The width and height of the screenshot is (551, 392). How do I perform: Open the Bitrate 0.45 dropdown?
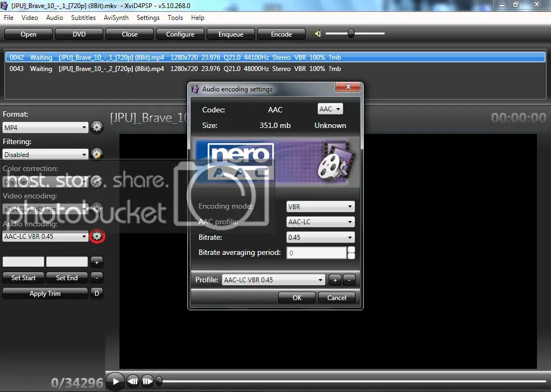point(320,238)
